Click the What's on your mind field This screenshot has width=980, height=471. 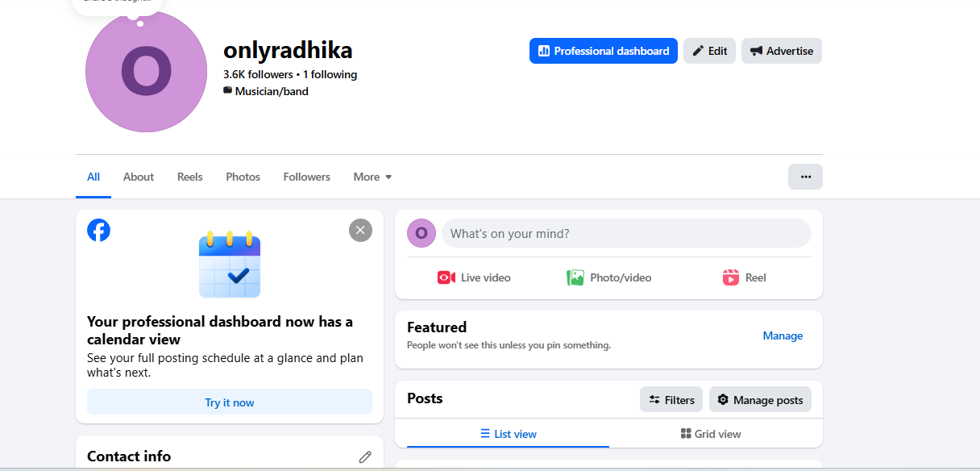(626, 233)
